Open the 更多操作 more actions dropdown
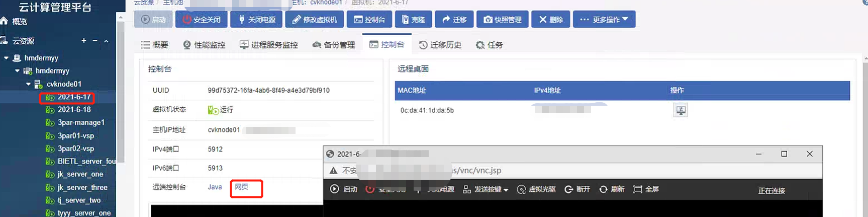 [x=604, y=19]
